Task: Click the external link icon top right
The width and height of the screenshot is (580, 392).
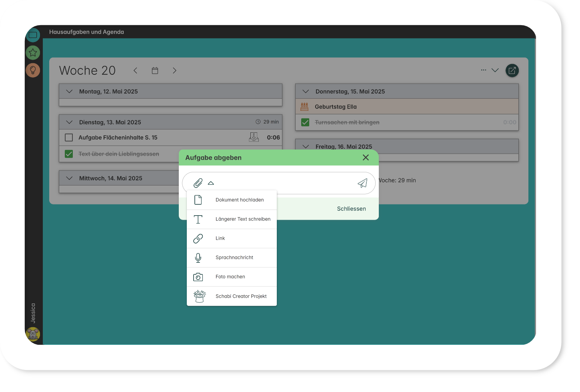Action: tap(512, 70)
